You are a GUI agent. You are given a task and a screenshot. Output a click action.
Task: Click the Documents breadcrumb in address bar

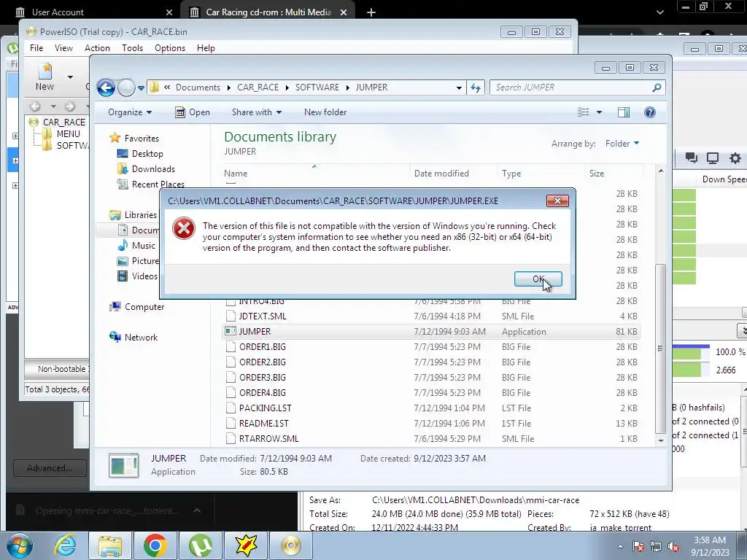coord(198,87)
